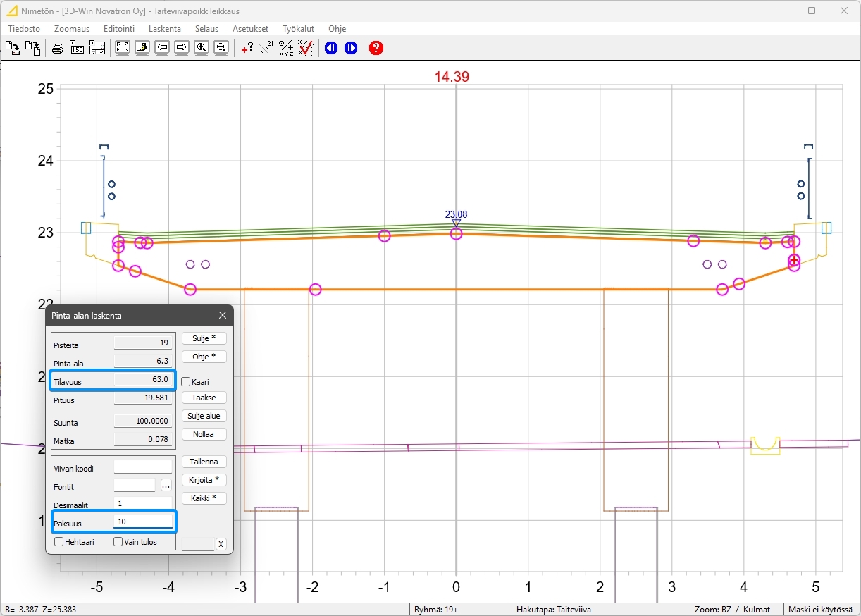Click the magnifier plus zoom-in icon
Screen dimensions: 861x616
pos(202,48)
